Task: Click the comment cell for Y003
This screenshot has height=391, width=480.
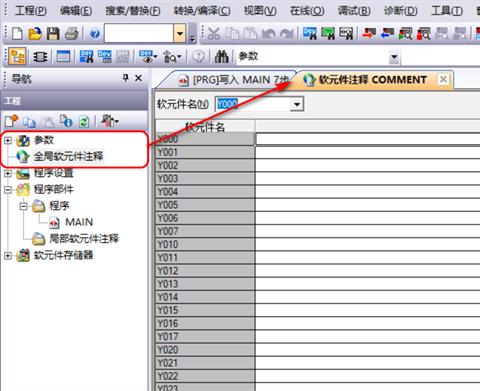Action: click(x=368, y=179)
